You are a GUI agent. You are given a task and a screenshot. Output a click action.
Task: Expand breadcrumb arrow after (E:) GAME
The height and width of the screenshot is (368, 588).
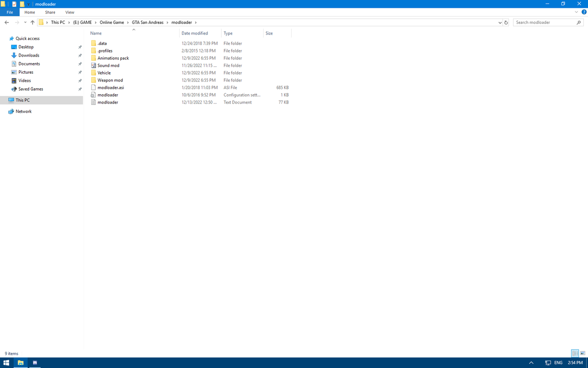coord(96,22)
